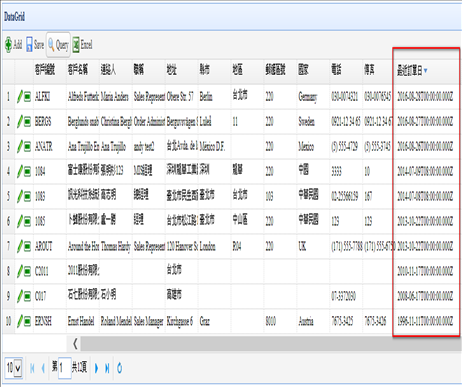Click the green icon beside customer 1084
Image resolution: width=462 pixels, height=387 pixels.
[27, 172]
